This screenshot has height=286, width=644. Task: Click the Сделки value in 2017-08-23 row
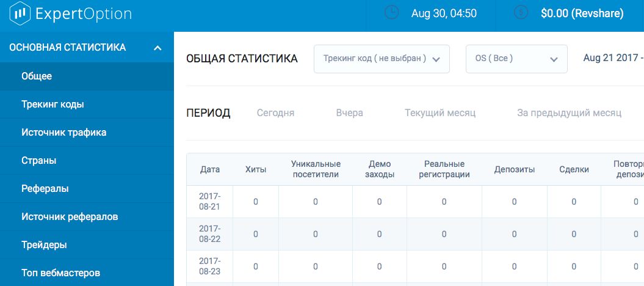pyautogui.click(x=574, y=266)
